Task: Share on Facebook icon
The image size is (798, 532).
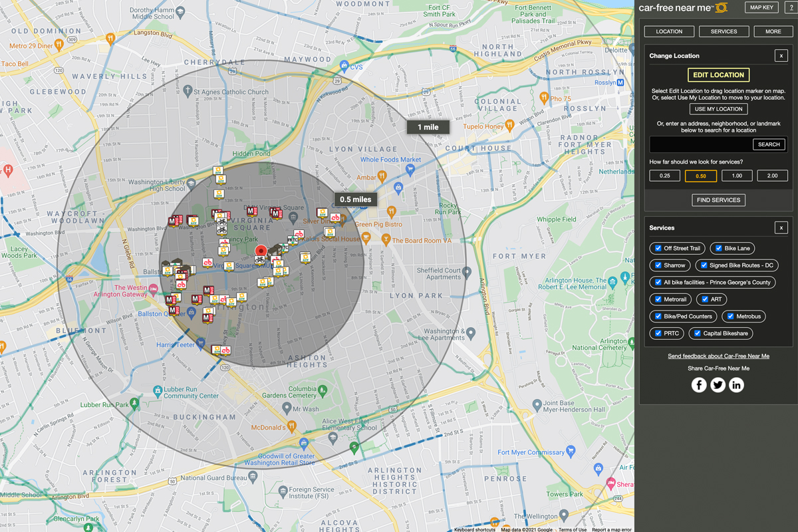Action: coord(699,384)
